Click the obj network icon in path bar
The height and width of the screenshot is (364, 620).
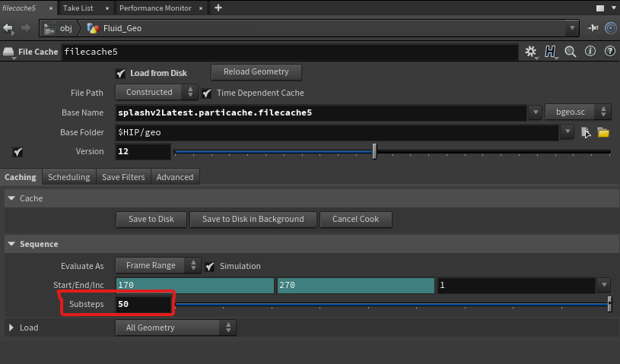[x=49, y=28]
